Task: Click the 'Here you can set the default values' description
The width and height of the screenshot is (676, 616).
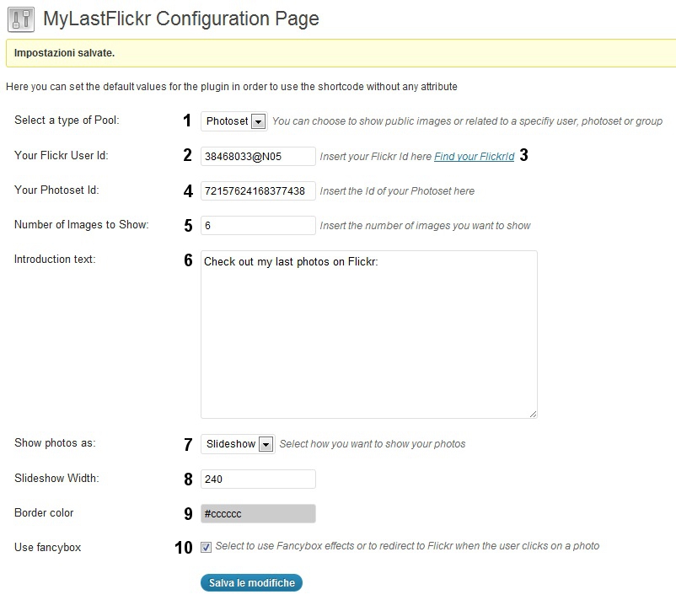Action: (x=232, y=87)
